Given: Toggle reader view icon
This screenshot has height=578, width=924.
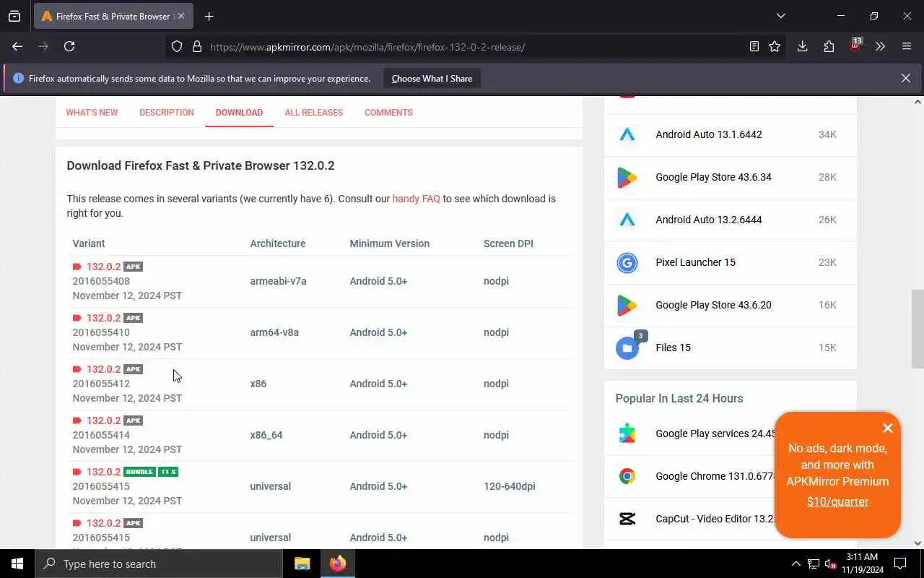Looking at the screenshot, I should (754, 47).
